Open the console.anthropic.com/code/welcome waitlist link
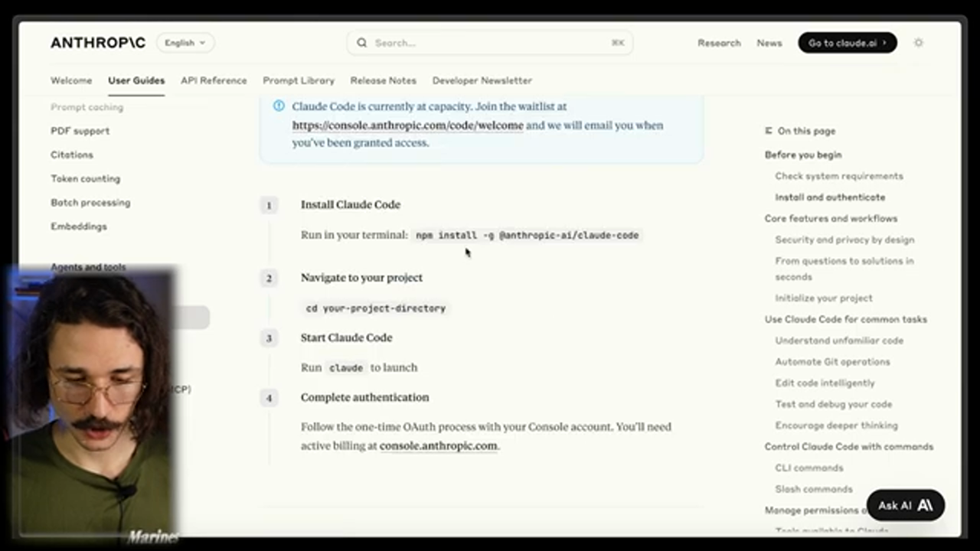 click(408, 126)
